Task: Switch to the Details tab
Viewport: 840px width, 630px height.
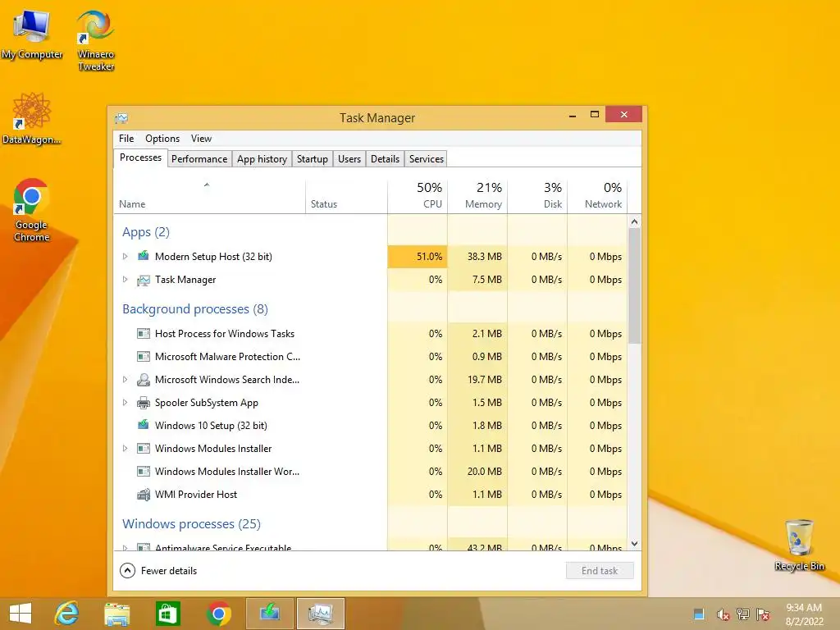Action: pyautogui.click(x=386, y=159)
